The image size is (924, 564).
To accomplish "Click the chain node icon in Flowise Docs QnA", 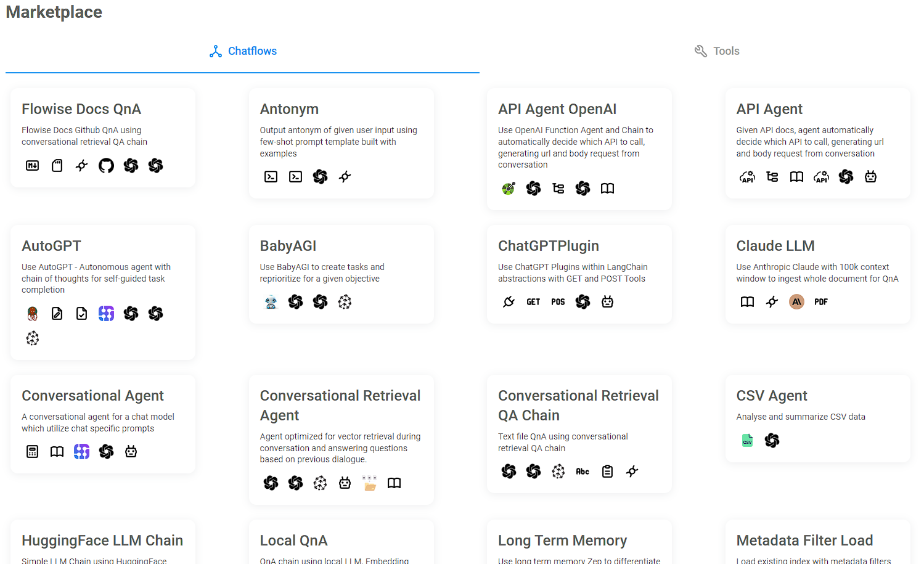I will pos(82,165).
